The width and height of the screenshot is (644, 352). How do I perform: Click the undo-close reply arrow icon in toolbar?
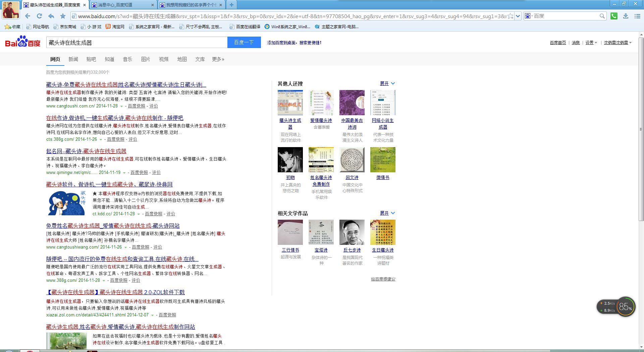[x=51, y=16]
